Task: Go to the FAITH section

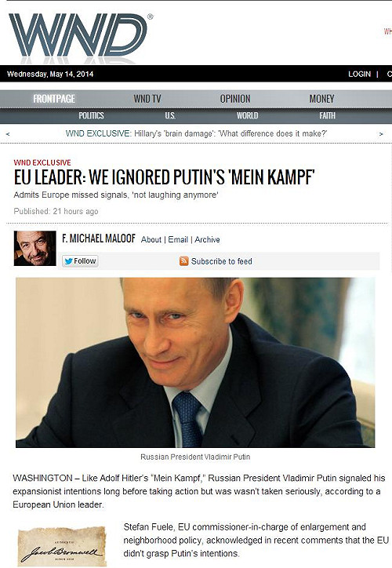Action: tap(327, 115)
